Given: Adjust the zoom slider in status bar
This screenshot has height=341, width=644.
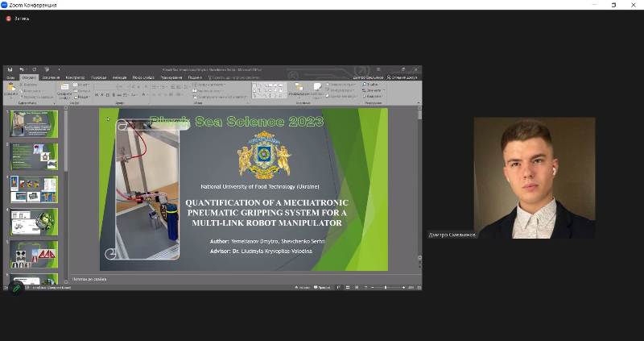Looking at the screenshot, I should pos(386,287).
